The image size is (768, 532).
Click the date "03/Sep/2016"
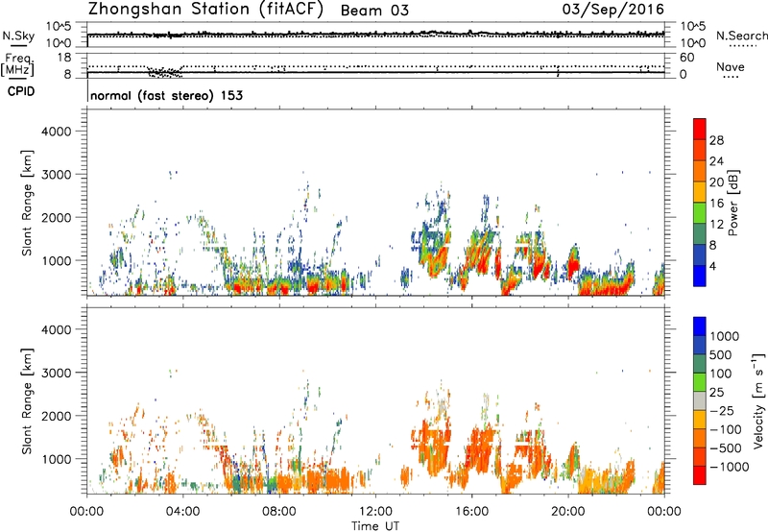point(612,9)
